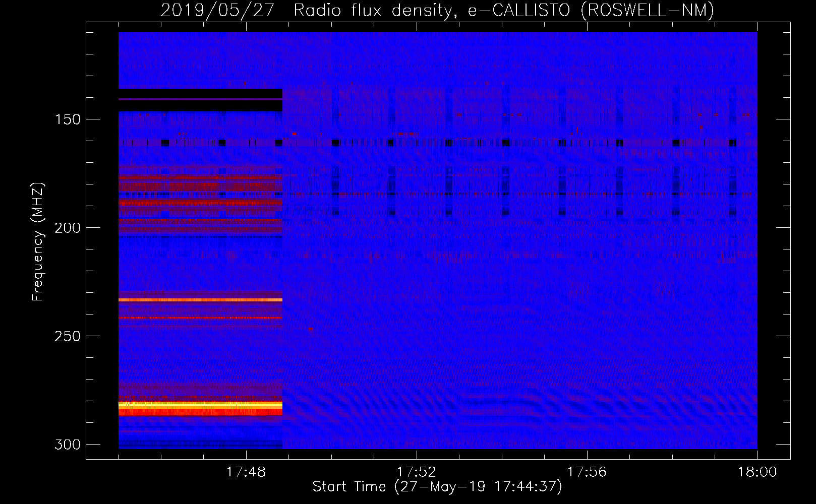Click the 17:48 time tick label
Image resolution: width=816 pixels, height=504 pixels.
click(x=246, y=472)
